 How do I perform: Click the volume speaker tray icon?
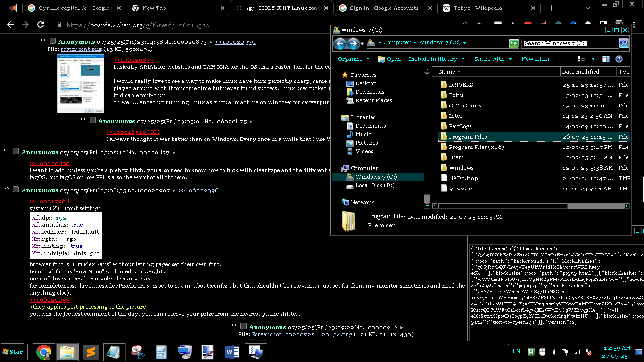pos(553,352)
